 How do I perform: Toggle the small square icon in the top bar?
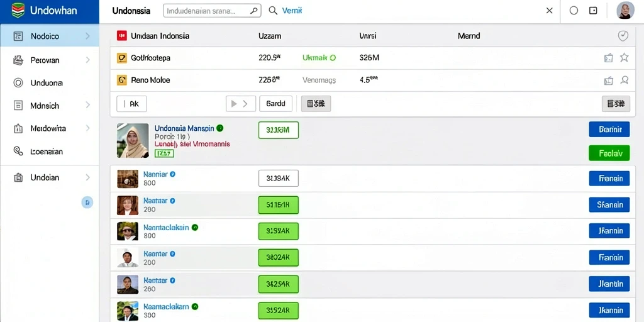(593, 11)
